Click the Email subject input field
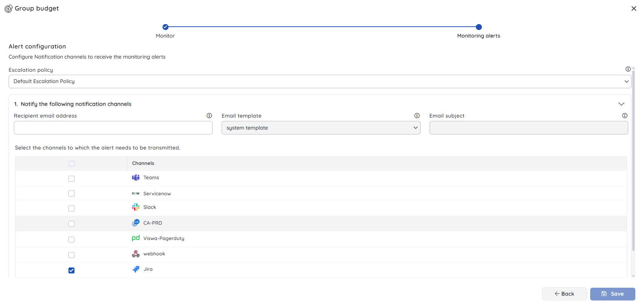Screen dimensions: 644x305 (529, 128)
